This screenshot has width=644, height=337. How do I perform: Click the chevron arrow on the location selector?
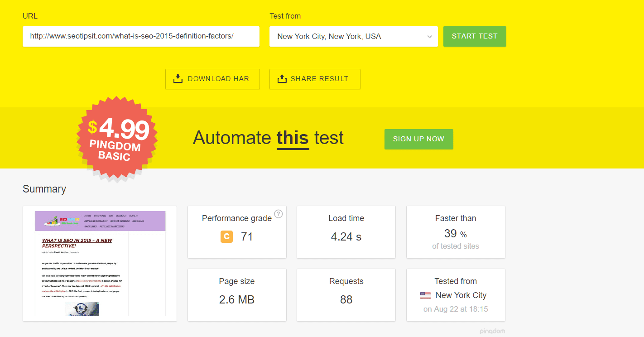coord(429,36)
